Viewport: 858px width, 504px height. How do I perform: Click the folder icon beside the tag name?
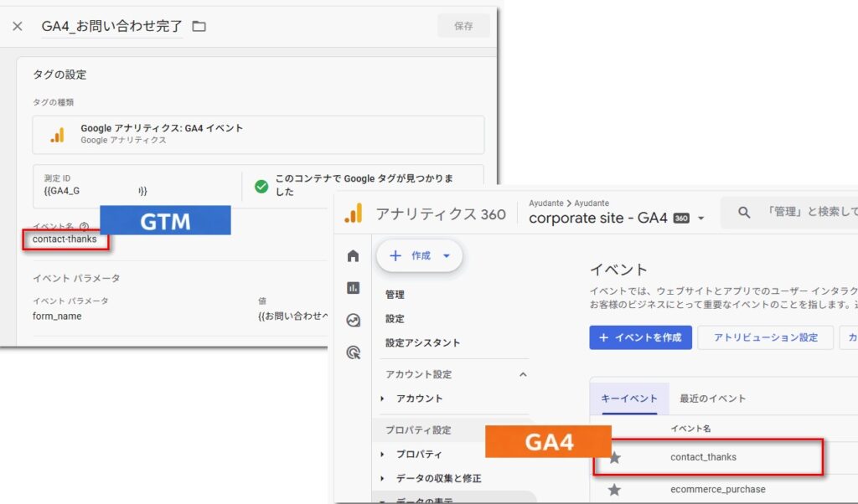[x=199, y=26]
